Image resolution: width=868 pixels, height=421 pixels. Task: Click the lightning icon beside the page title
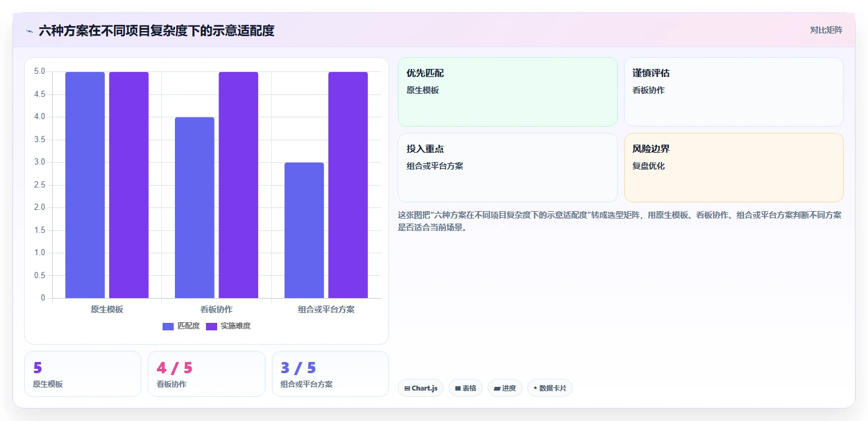29,31
